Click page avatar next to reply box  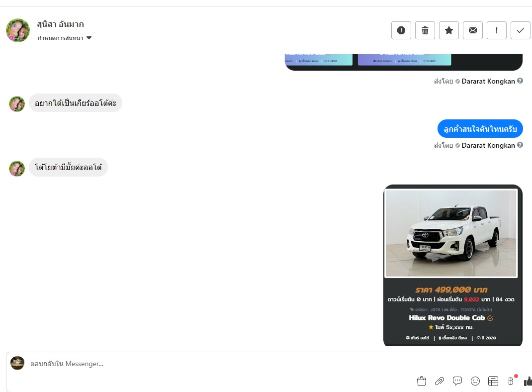point(17,363)
